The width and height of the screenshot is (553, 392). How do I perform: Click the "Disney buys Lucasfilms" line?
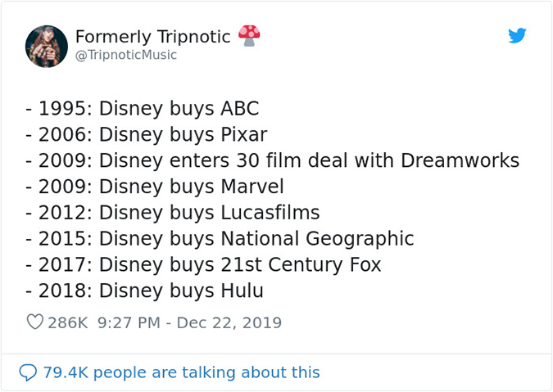(x=173, y=213)
